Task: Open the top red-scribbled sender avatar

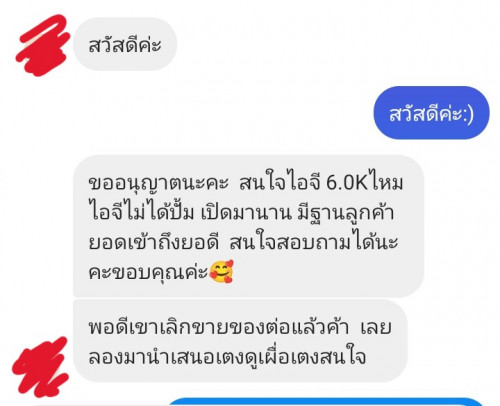Action: pyautogui.click(x=43, y=45)
